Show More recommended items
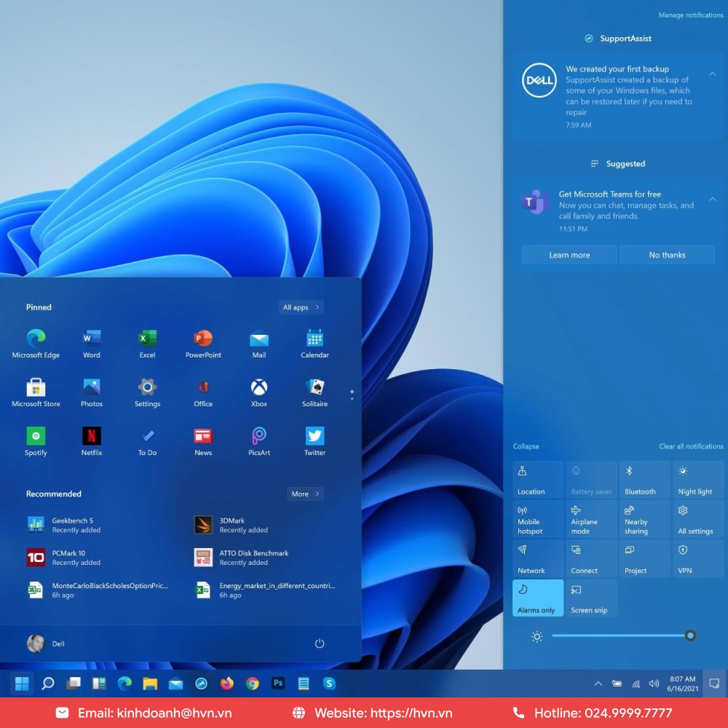 click(305, 494)
